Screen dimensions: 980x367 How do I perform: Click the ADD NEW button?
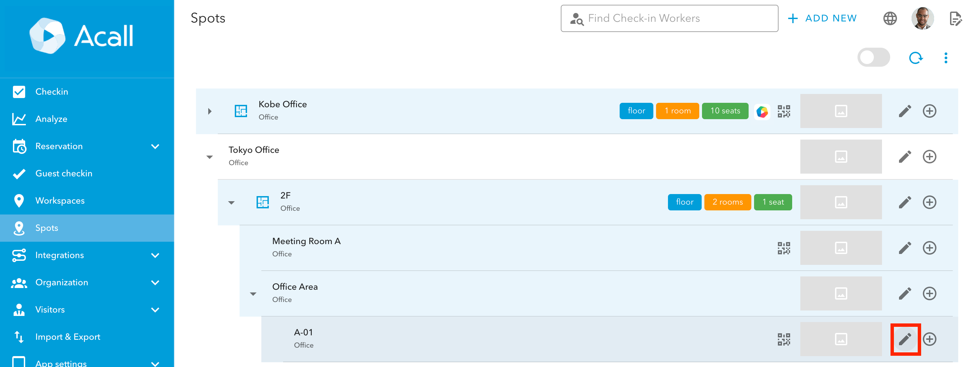pyautogui.click(x=822, y=18)
